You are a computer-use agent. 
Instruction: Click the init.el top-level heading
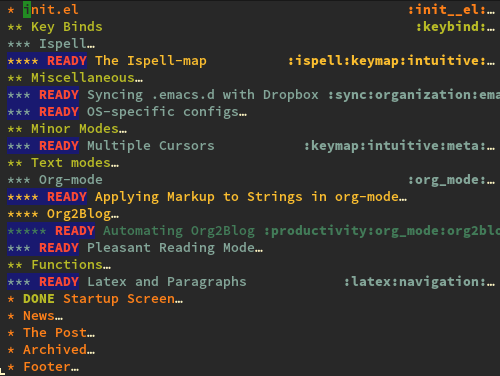(x=51, y=10)
